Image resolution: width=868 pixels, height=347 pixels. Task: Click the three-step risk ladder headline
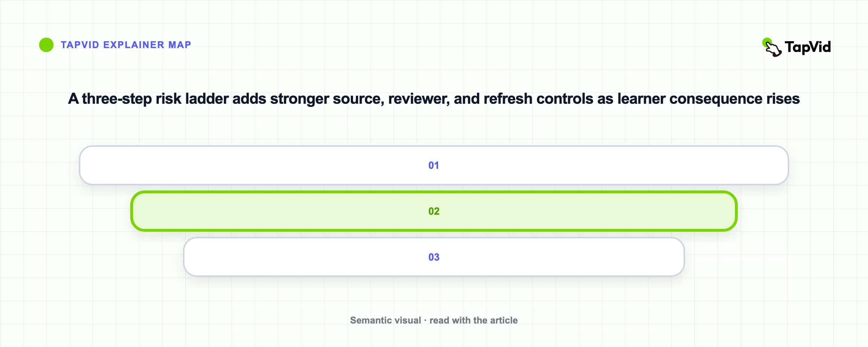click(434, 99)
